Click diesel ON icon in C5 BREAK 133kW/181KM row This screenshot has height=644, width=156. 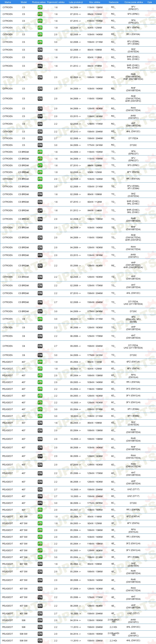[40, 255]
